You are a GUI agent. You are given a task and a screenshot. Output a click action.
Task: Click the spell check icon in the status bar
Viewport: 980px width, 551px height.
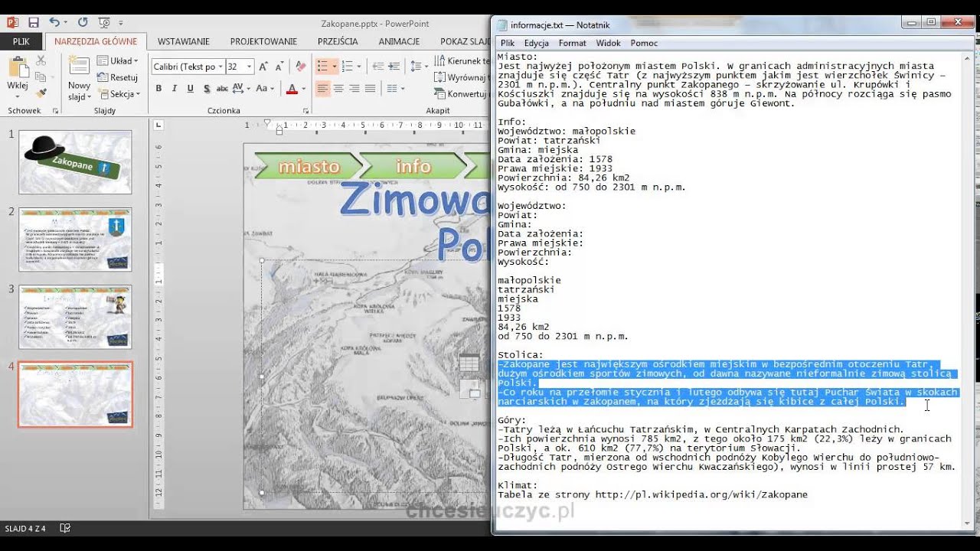65,528
